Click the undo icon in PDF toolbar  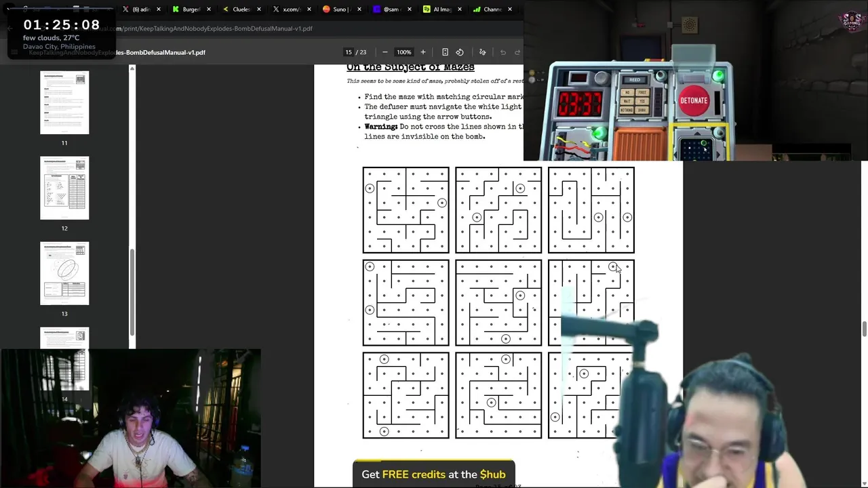click(x=503, y=52)
